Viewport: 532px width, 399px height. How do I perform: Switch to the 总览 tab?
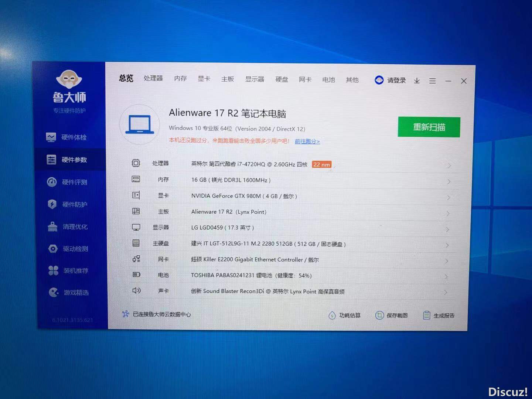point(126,78)
